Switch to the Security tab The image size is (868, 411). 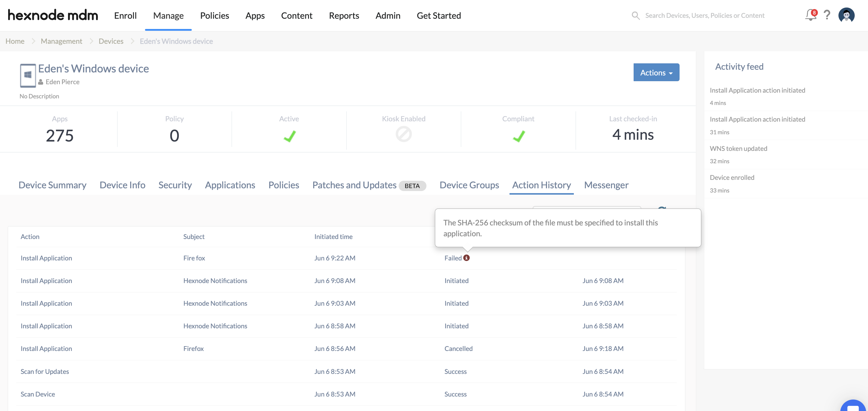coord(175,185)
